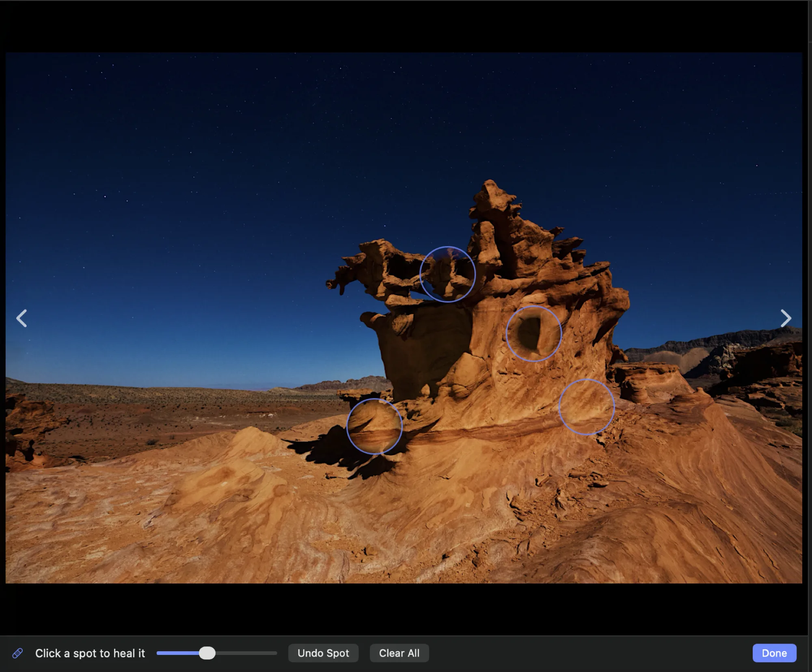
Task: Finish editing with the Done button
Action: coord(774,653)
